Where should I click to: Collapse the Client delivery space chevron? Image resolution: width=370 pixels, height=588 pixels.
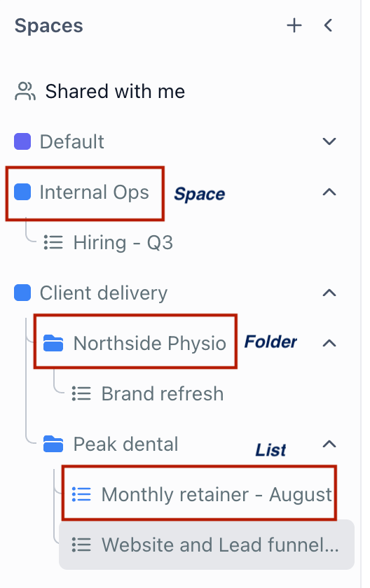(x=329, y=293)
